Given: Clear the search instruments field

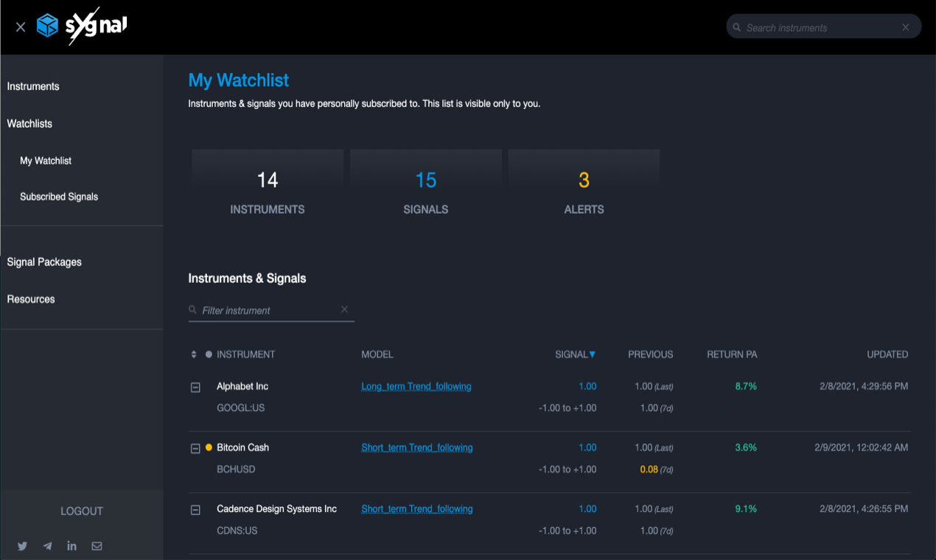Looking at the screenshot, I should [906, 27].
